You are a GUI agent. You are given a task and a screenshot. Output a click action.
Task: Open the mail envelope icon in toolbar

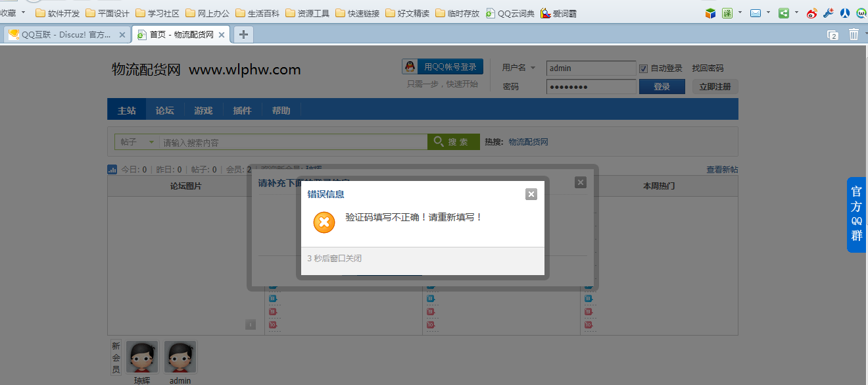point(756,13)
